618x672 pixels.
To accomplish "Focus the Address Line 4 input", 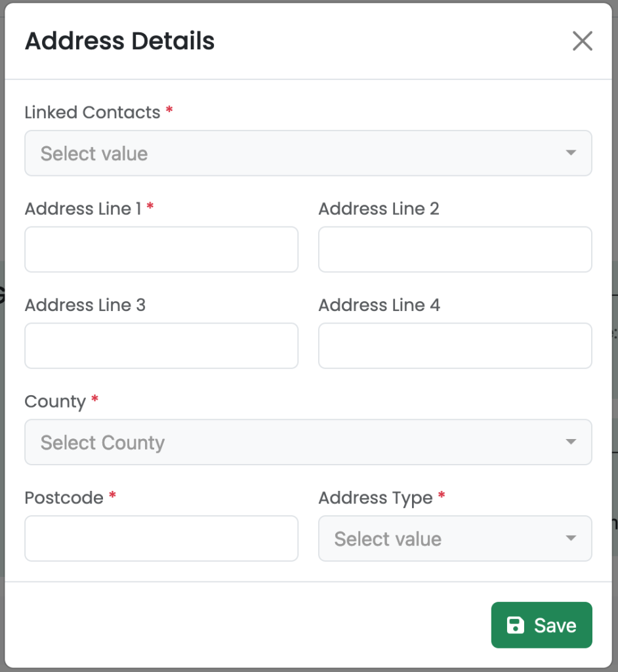I will pyautogui.click(x=455, y=346).
